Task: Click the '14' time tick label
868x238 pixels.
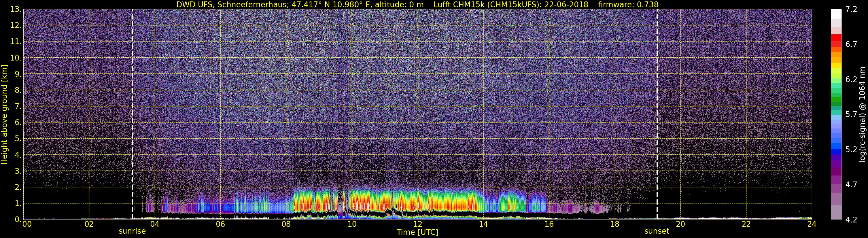Action: point(483,224)
